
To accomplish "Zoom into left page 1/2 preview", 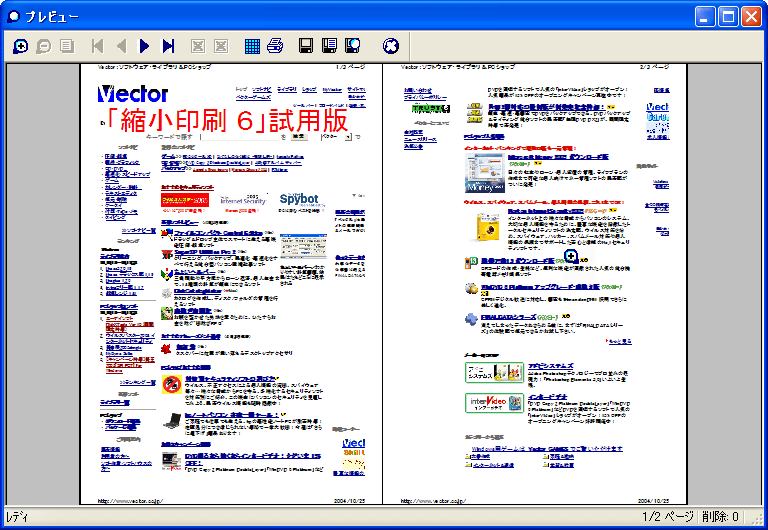I will point(231,284).
